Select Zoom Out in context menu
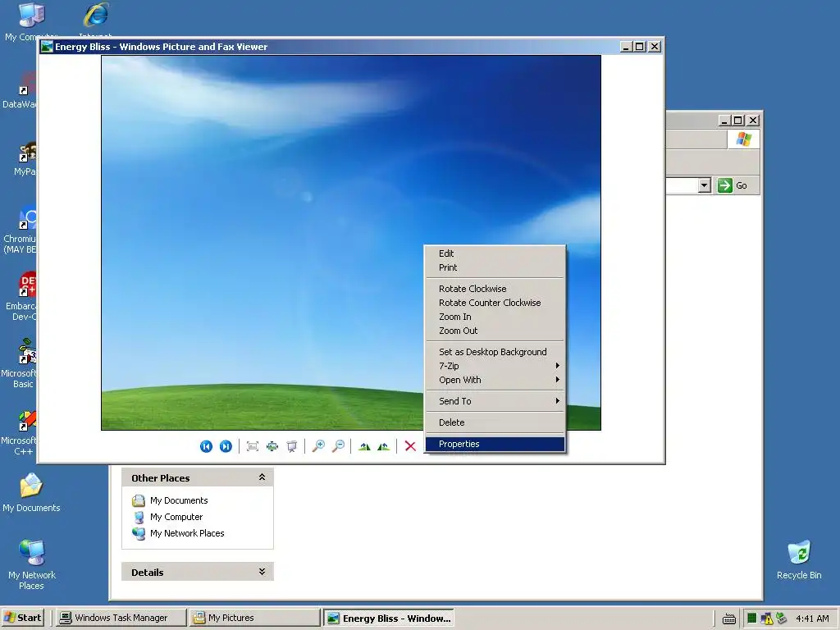 pos(495,331)
